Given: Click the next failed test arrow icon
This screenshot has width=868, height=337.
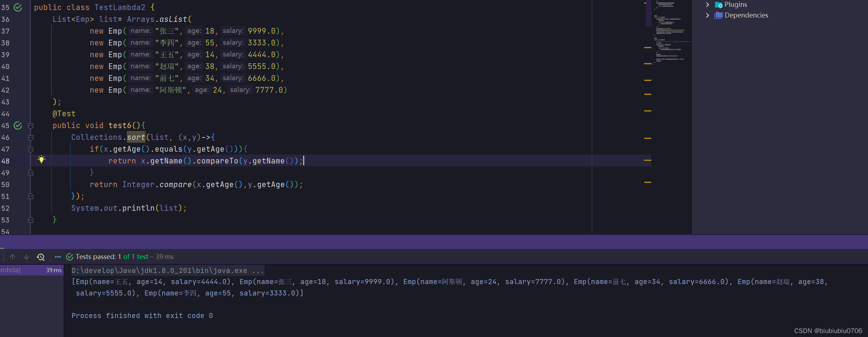Looking at the screenshot, I should 26,257.
